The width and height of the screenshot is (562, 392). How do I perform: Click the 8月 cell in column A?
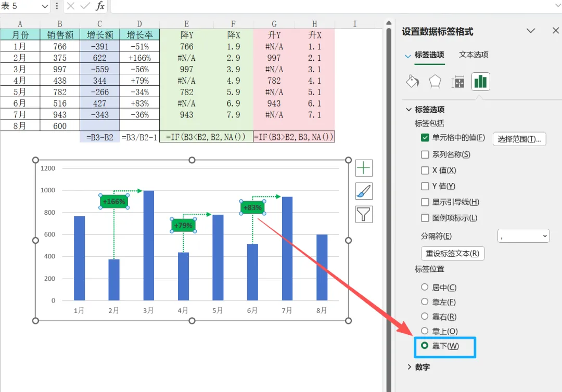[x=20, y=126]
